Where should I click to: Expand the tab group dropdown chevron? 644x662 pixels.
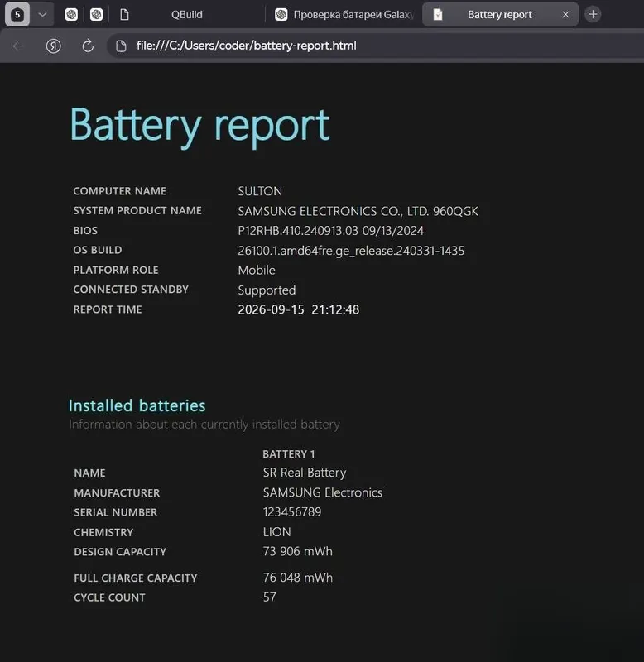click(x=42, y=14)
